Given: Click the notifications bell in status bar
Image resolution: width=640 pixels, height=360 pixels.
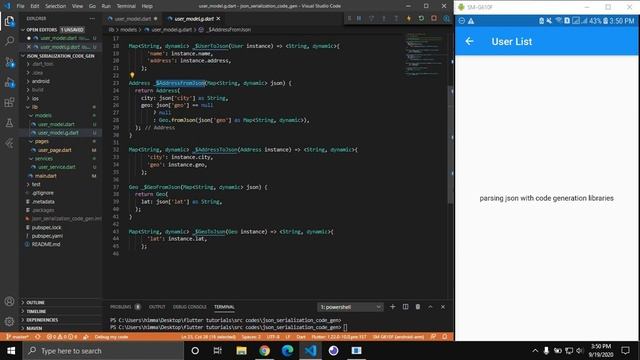Looking at the screenshot, I should (x=445, y=337).
